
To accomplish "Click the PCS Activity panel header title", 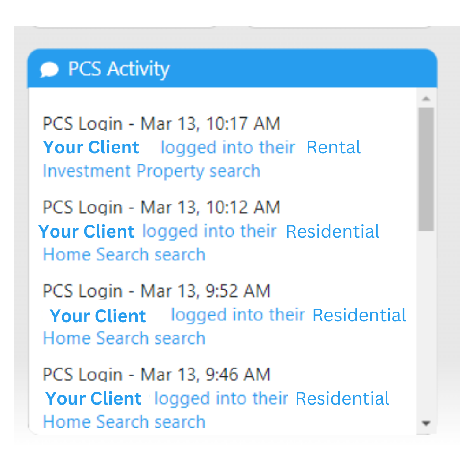I will point(119,69).
